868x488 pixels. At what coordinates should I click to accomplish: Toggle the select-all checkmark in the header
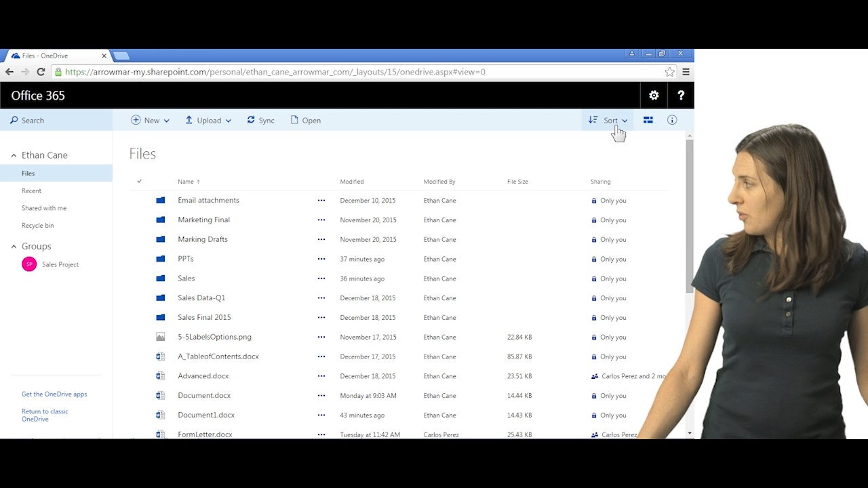coord(139,181)
